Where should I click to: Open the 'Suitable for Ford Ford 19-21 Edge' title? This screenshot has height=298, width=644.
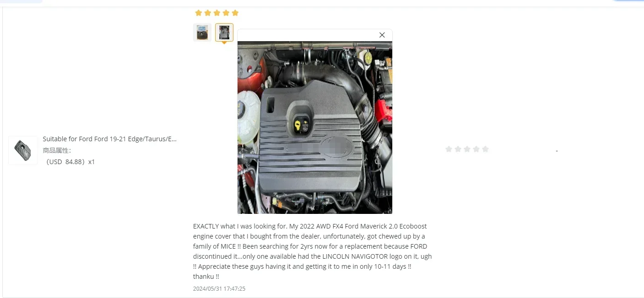tap(110, 139)
